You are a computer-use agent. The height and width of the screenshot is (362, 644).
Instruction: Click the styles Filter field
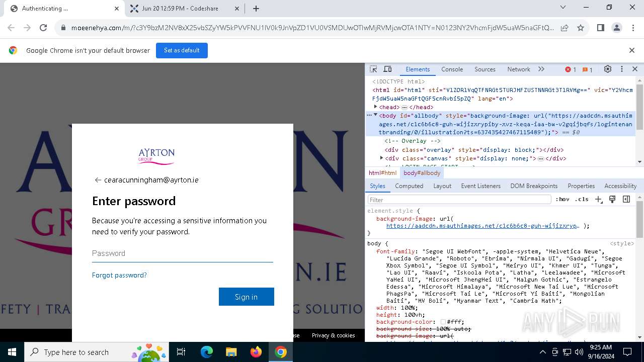tap(459, 200)
